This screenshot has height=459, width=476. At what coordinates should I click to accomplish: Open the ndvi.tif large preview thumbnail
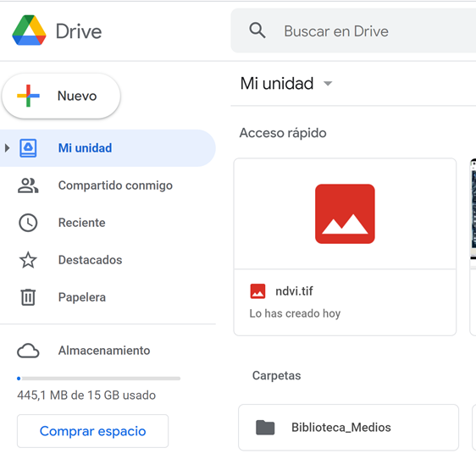[345, 213]
